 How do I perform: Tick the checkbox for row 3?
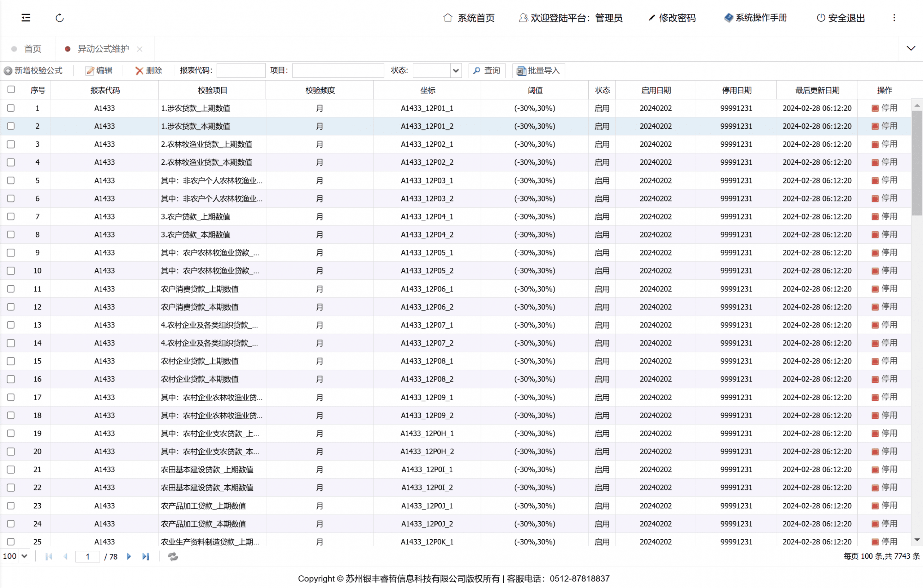11,144
